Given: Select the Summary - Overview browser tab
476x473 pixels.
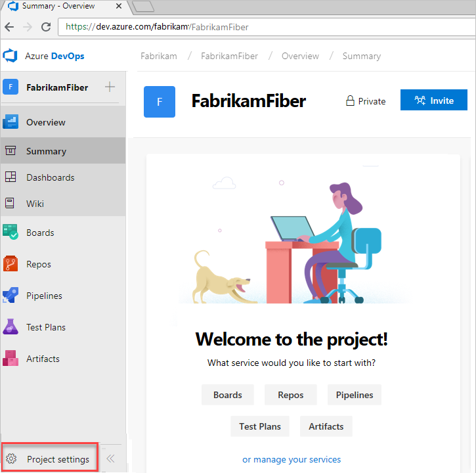Looking at the screenshot, I should coord(66,7).
